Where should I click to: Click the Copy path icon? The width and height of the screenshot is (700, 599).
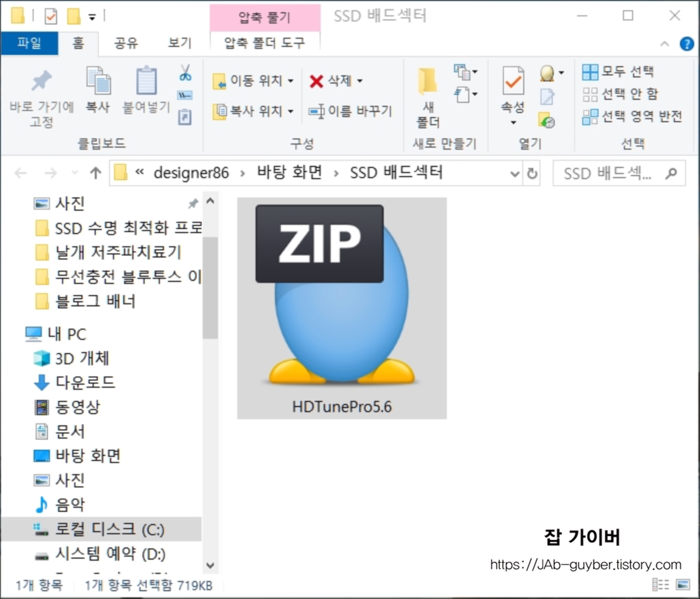185,95
